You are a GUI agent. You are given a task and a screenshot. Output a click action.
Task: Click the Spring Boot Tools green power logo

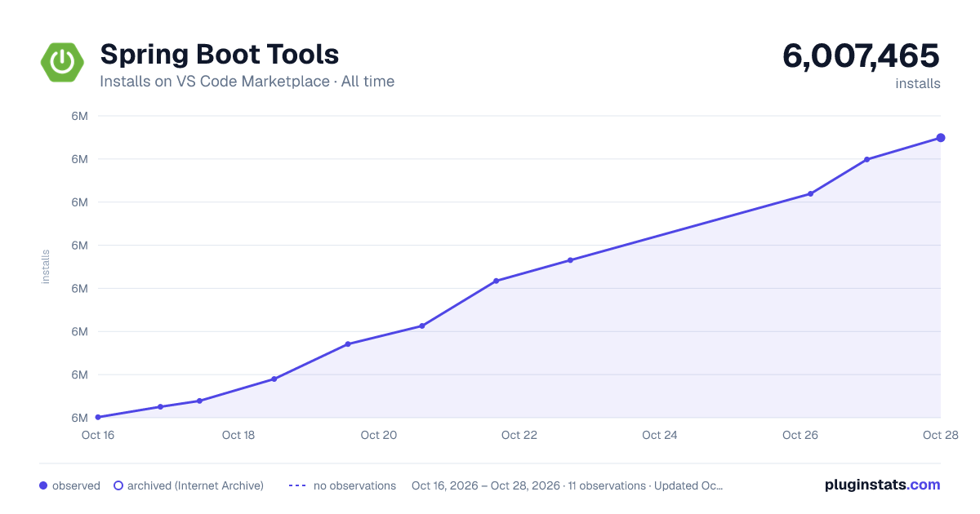point(63,61)
